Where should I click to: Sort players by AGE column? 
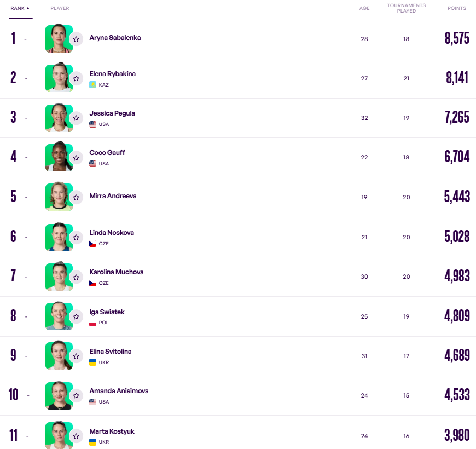(x=364, y=8)
